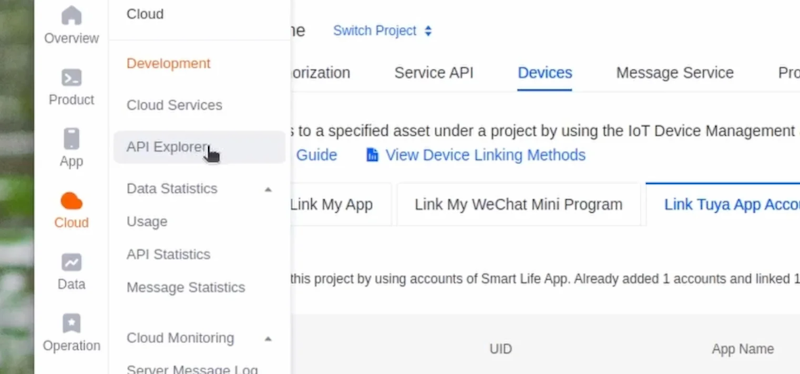The height and width of the screenshot is (374, 800).
Task: Open the Operation star icon
Action: (71, 323)
